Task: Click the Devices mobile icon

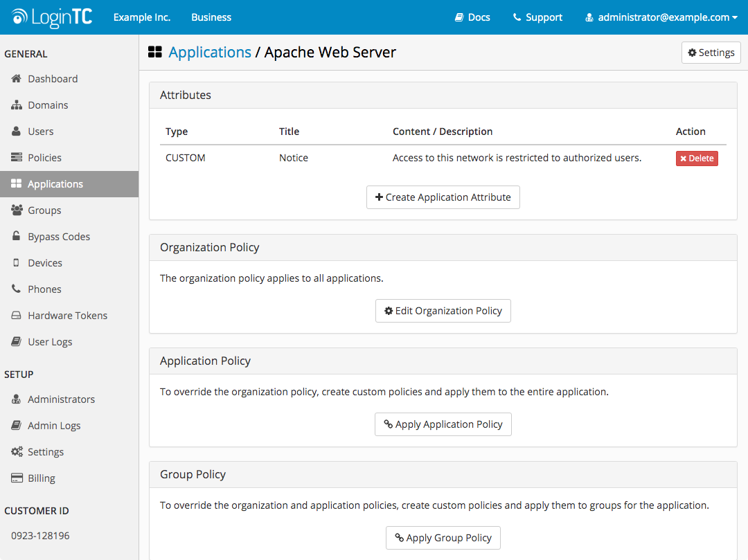Action: click(x=16, y=262)
